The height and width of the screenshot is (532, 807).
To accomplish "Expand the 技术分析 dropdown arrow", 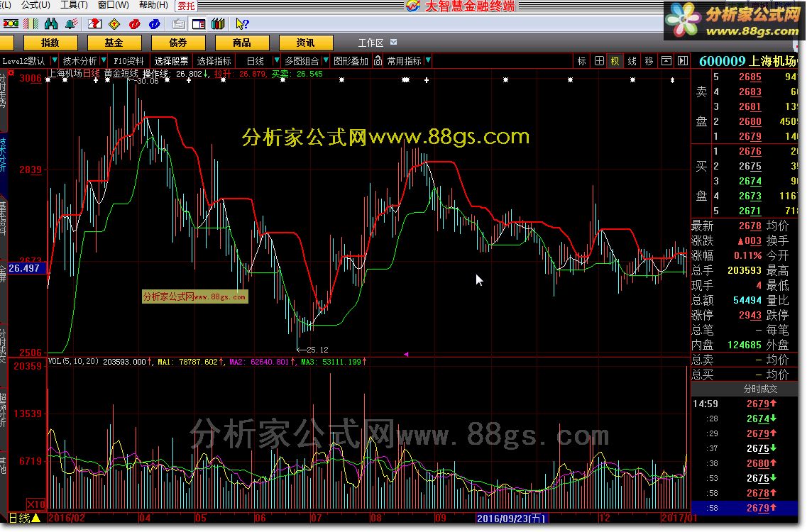I will 104,60.
